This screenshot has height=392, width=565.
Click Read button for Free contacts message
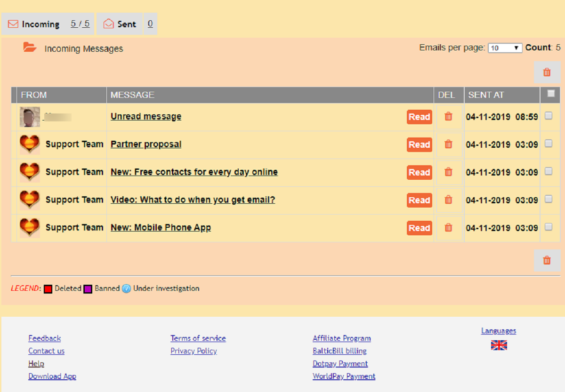[420, 172]
